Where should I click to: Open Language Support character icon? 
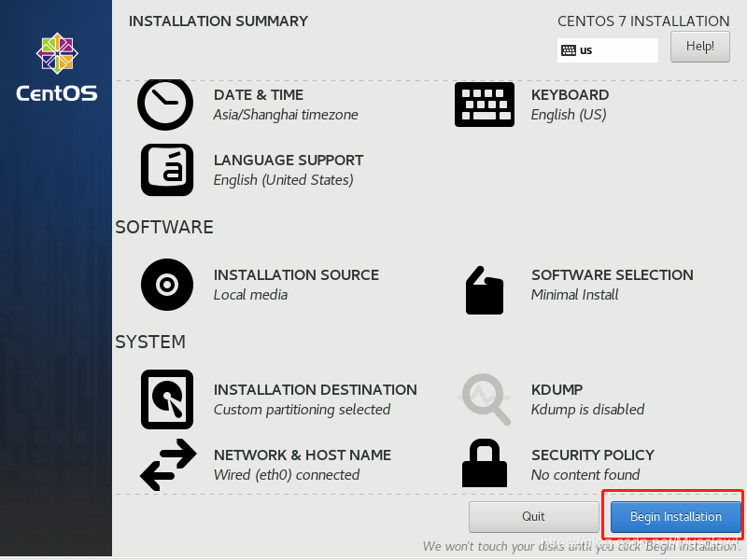(167, 170)
